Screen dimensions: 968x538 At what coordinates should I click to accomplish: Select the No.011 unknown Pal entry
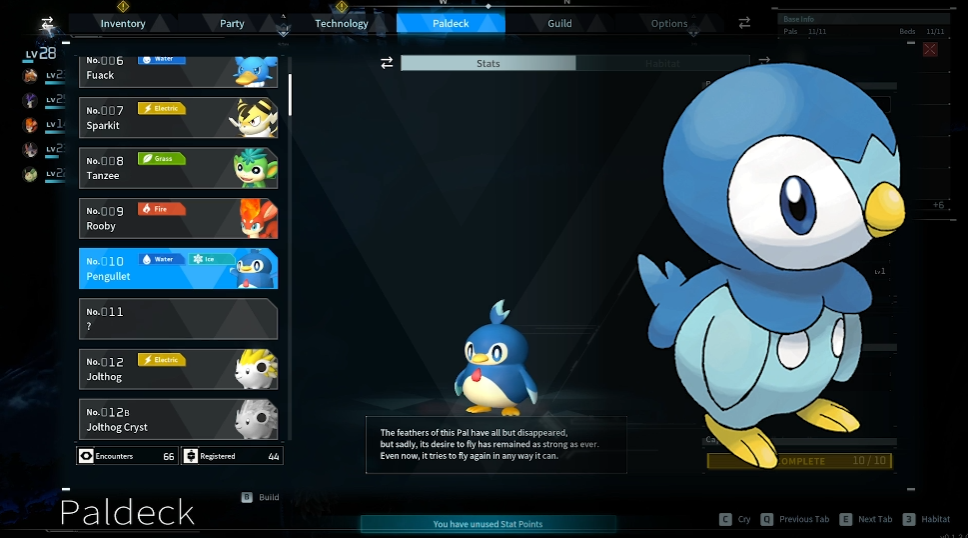[x=178, y=319]
